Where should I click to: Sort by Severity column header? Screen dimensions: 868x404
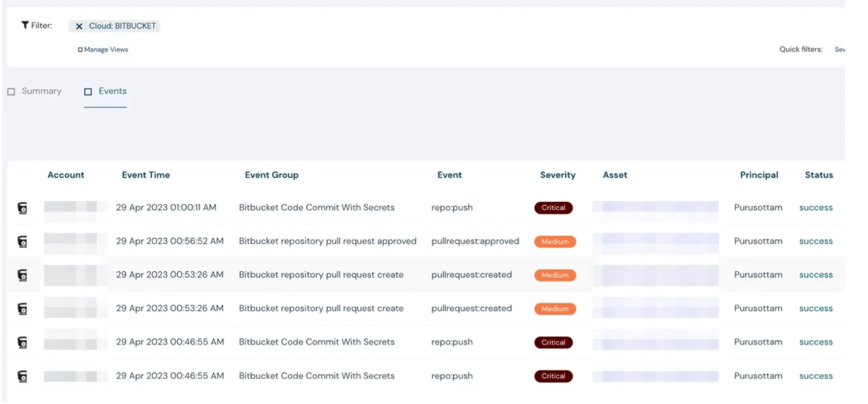[x=558, y=175]
